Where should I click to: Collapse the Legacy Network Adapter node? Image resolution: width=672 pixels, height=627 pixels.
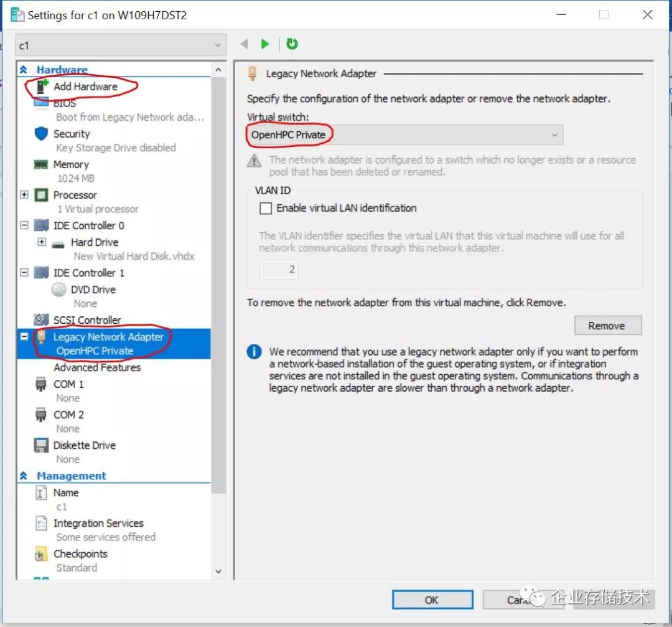24,337
